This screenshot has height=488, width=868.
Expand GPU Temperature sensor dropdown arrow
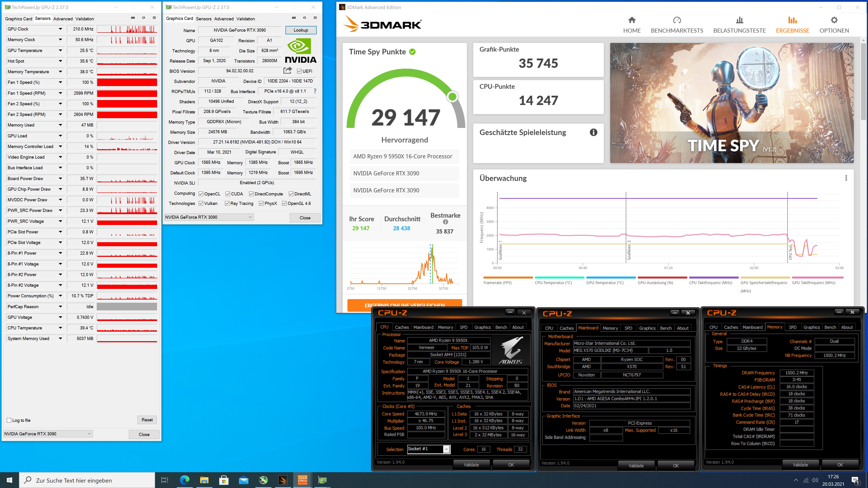pyautogui.click(x=60, y=50)
